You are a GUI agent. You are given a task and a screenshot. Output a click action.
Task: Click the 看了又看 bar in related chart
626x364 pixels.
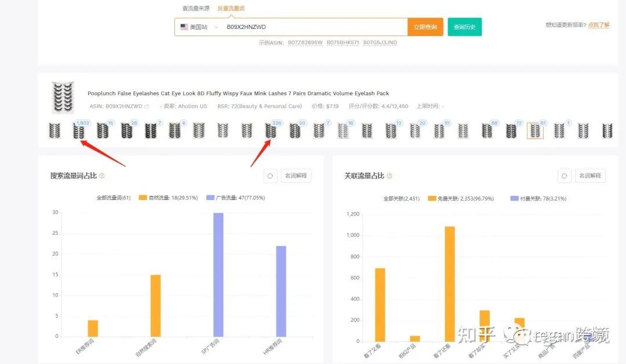click(380, 305)
